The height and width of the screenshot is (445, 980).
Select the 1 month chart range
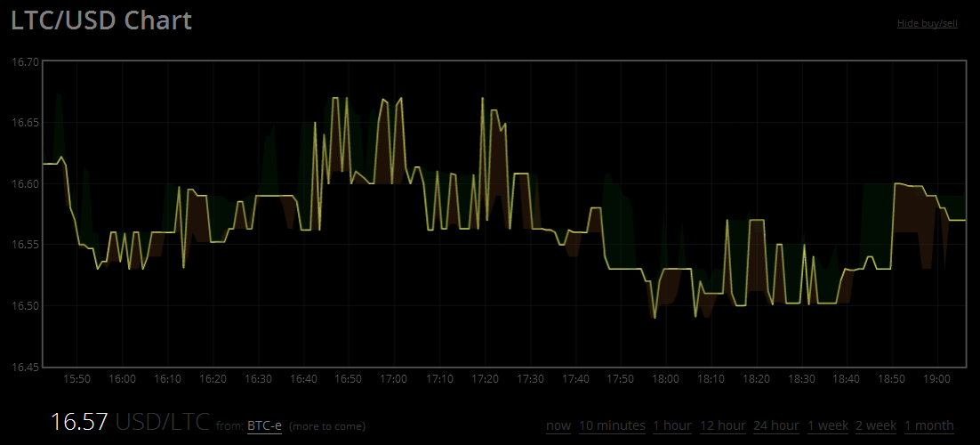928,425
